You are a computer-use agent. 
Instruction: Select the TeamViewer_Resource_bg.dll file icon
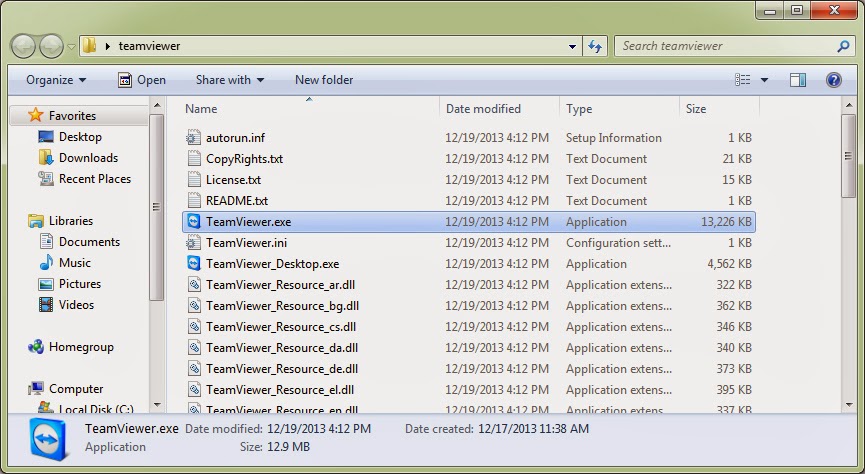click(x=194, y=305)
